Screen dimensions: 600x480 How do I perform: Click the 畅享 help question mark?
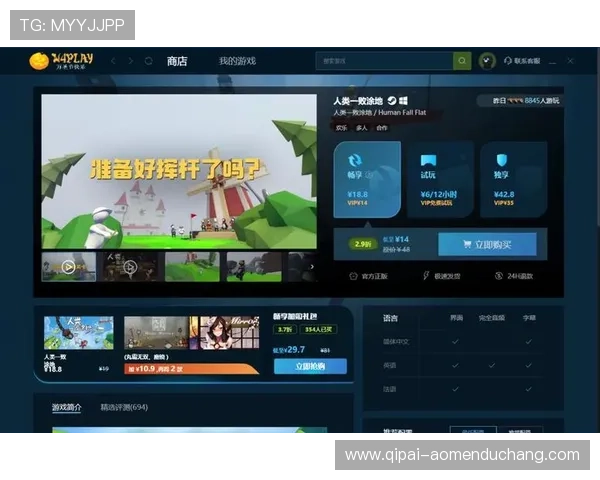[369, 175]
